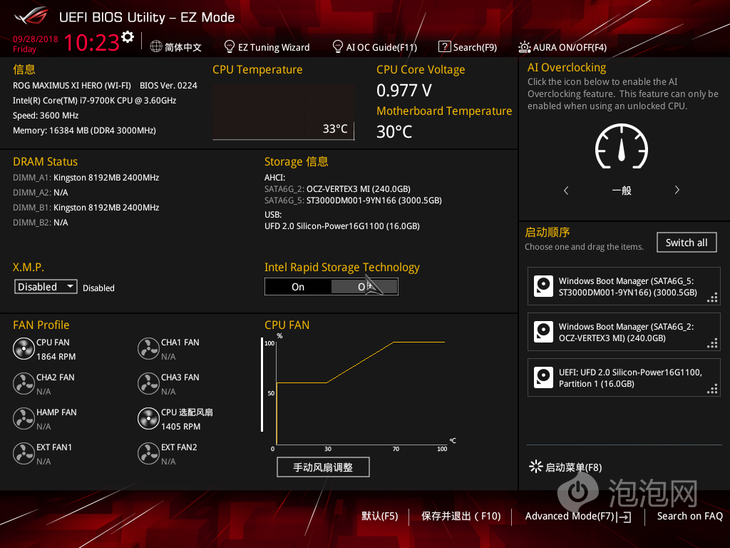Select the EXT FAN2 icon
The height and width of the screenshot is (548, 730).
click(149, 453)
